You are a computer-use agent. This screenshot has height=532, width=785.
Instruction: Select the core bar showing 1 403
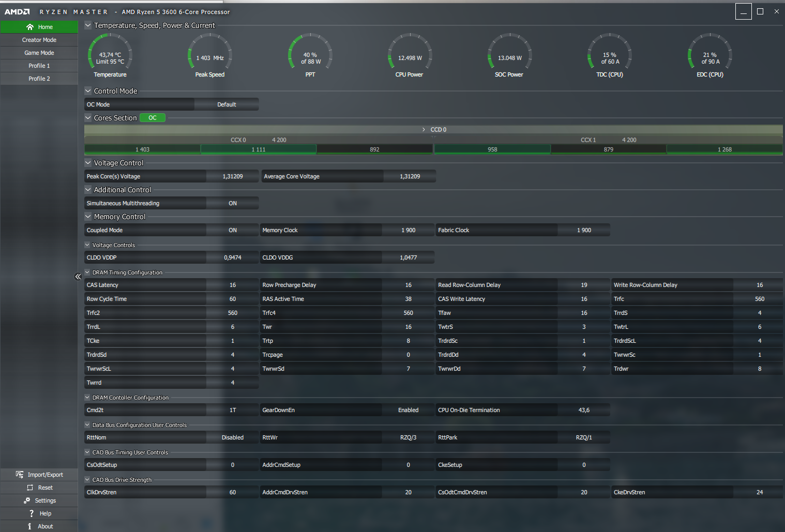point(142,149)
